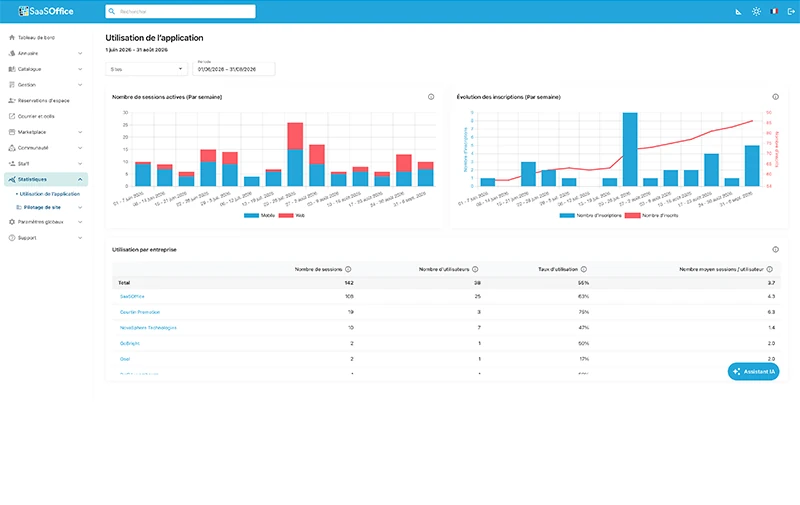Click the 63% usage rate for SaaSOffice
This screenshot has width=800, height=505.
coord(584,296)
